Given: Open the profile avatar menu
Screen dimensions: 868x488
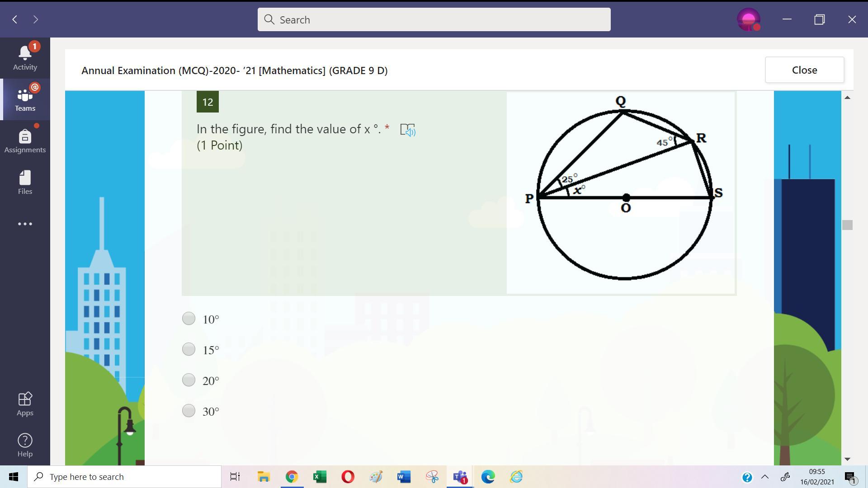Looking at the screenshot, I should point(748,19).
